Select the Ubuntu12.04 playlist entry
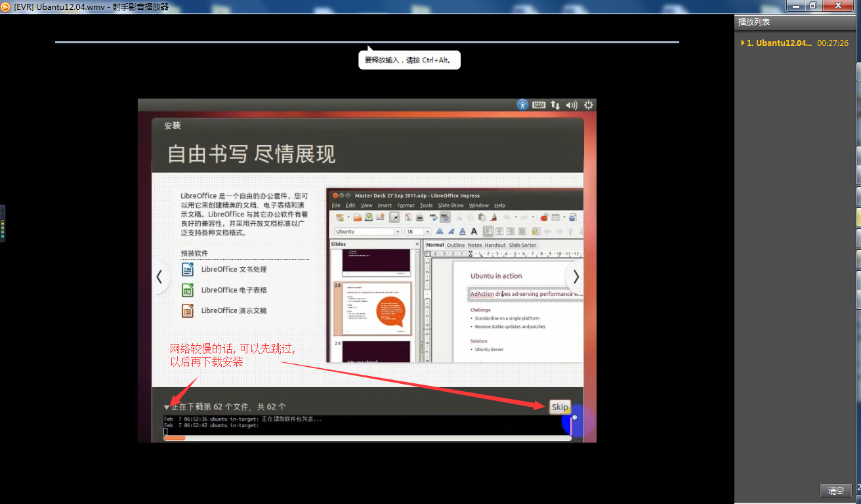 pos(795,43)
